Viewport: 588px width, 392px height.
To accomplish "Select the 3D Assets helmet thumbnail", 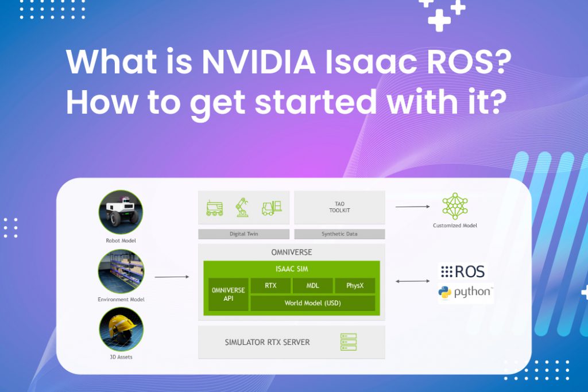I will tap(121, 329).
